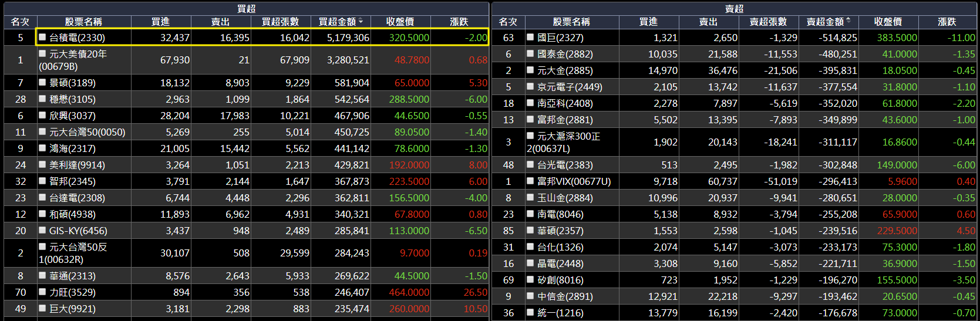
Task: Open stock 智邦(2345)
Action: tap(72, 182)
